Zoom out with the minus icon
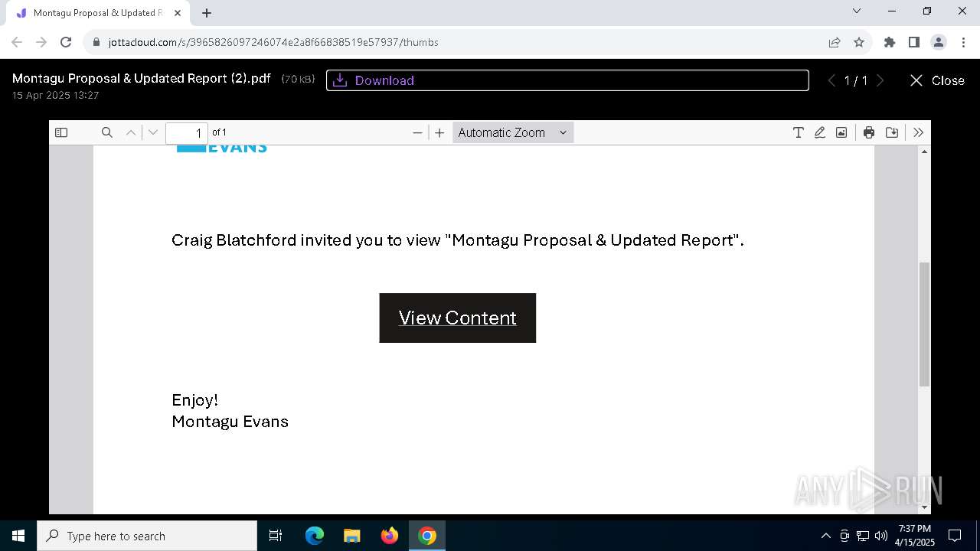Screen dimensions: 980x551 pos(417,132)
